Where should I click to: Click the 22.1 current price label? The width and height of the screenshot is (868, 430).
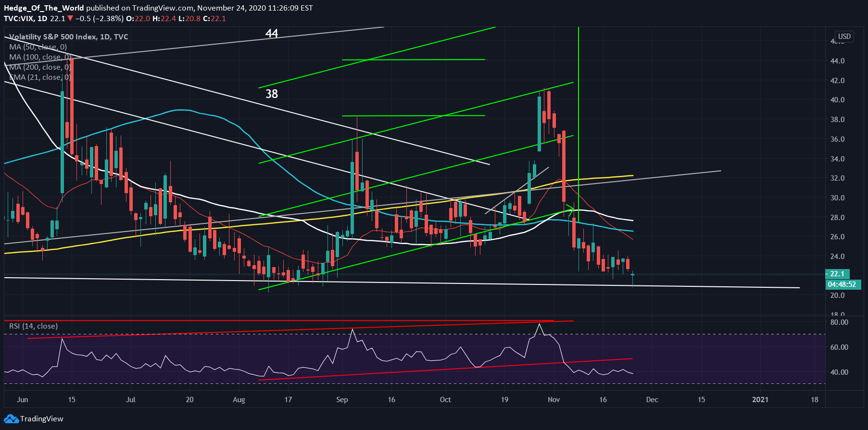point(837,274)
